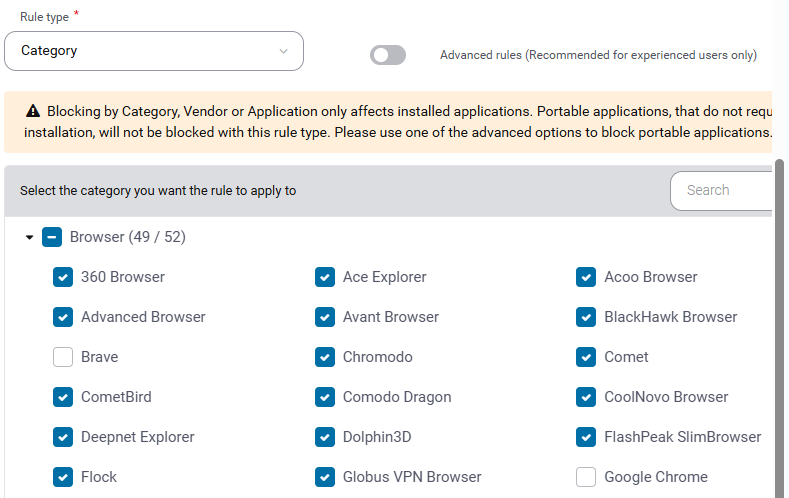Uncheck the Comet checkbox

pos(586,357)
